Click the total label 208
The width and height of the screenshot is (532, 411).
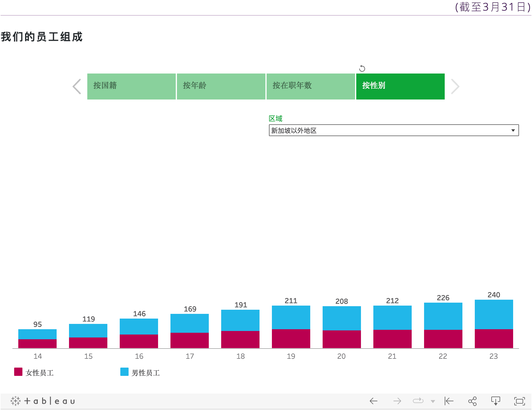[x=342, y=301]
